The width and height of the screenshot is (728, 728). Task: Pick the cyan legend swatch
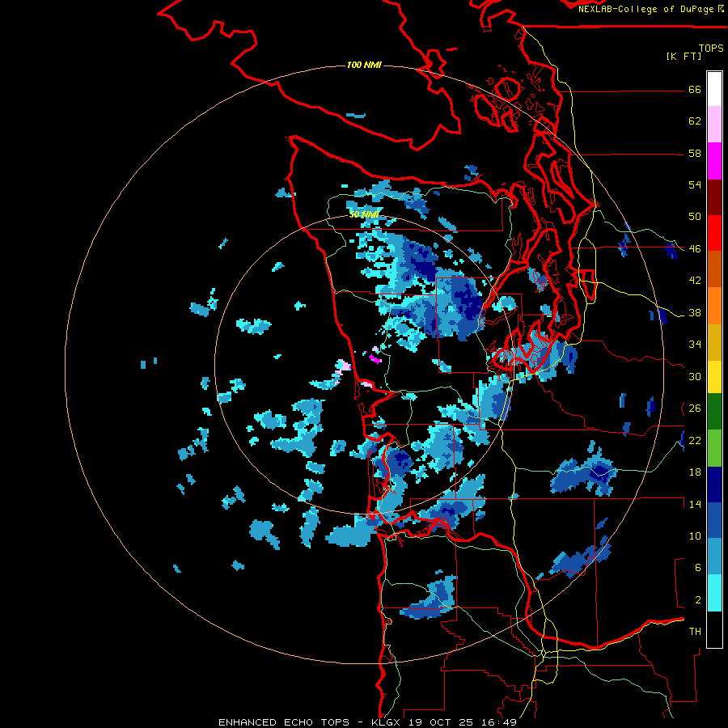coord(714,593)
